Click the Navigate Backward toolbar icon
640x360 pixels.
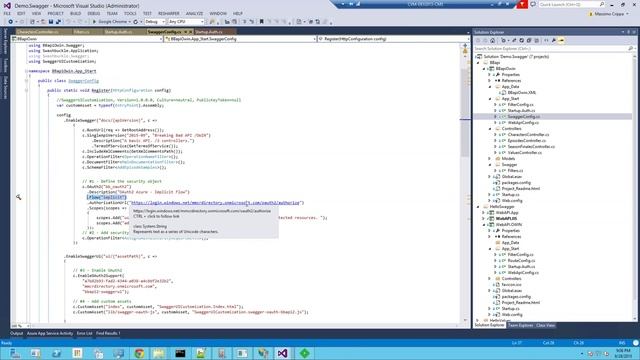pos(10,22)
